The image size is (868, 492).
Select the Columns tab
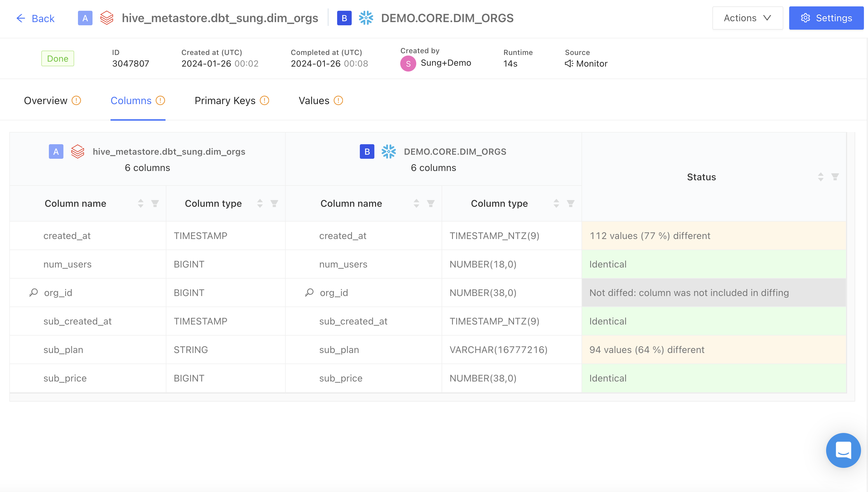tap(131, 101)
